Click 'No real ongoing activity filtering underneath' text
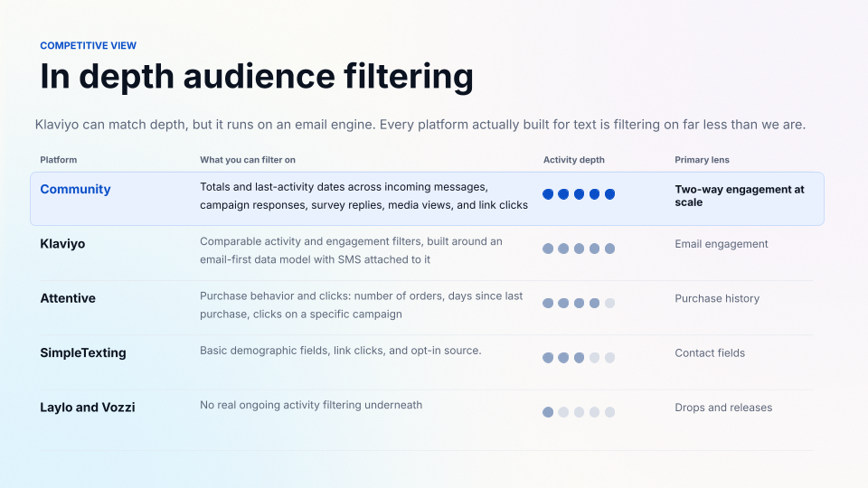The width and height of the screenshot is (868, 488). coord(311,405)
